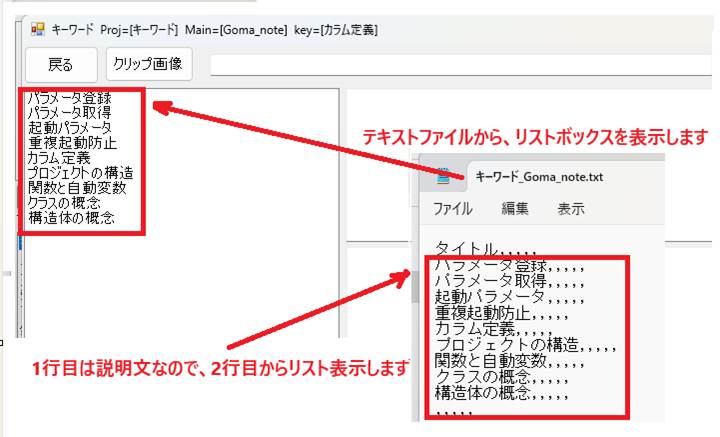Select 関数と自動変数 in the list box
This screenshot has width=720, height=437.
[x=77, y=188]
